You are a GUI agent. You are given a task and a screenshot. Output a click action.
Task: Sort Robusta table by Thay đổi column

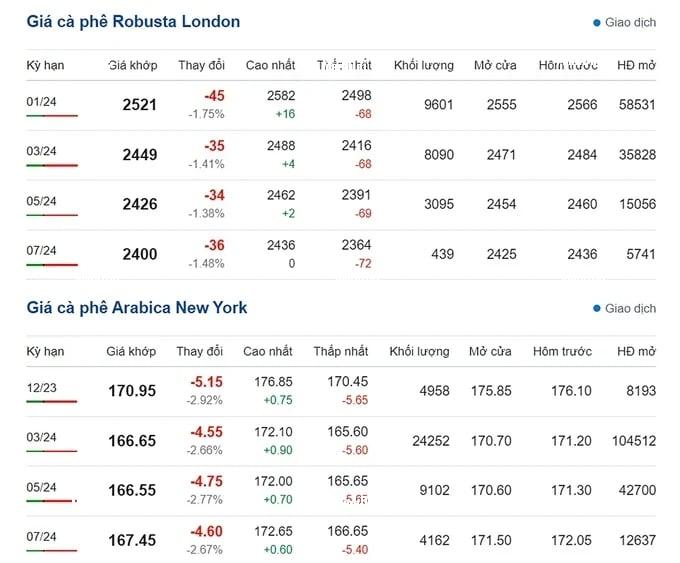(x=201, y=65)
